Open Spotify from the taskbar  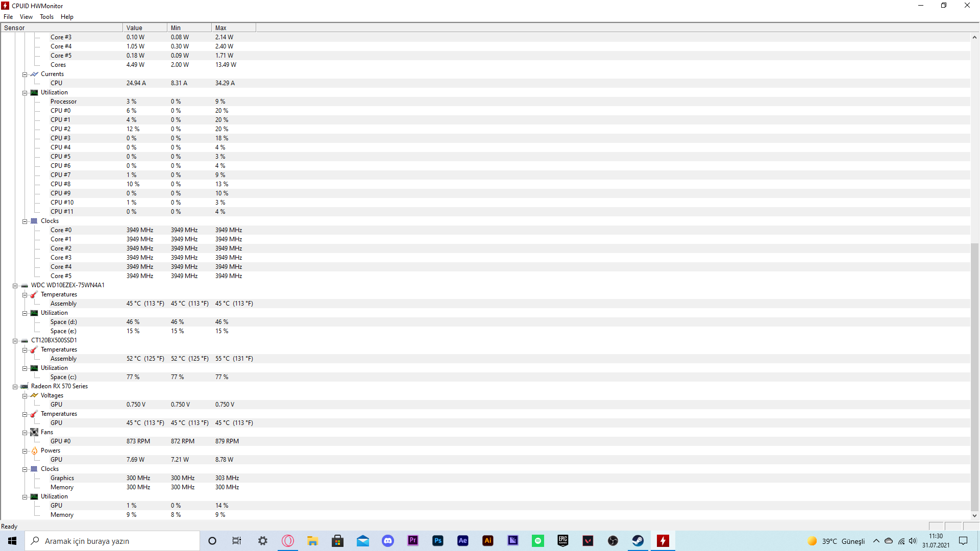click(x=538, y=541)
